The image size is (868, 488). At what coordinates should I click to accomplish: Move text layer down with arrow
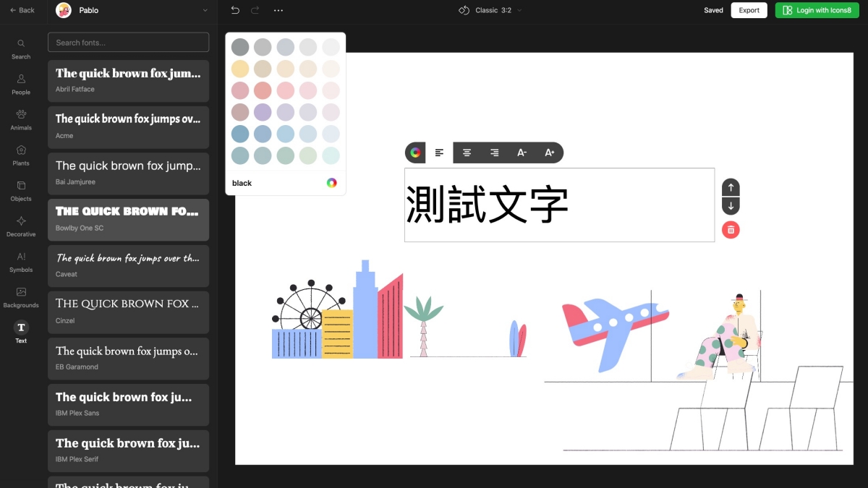[x=731, y=206]
